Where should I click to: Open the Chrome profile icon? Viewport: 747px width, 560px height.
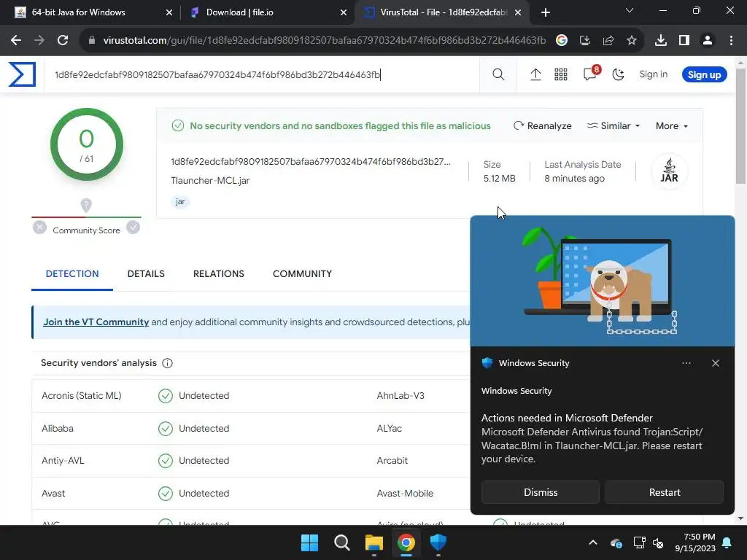tap(708, 41)
